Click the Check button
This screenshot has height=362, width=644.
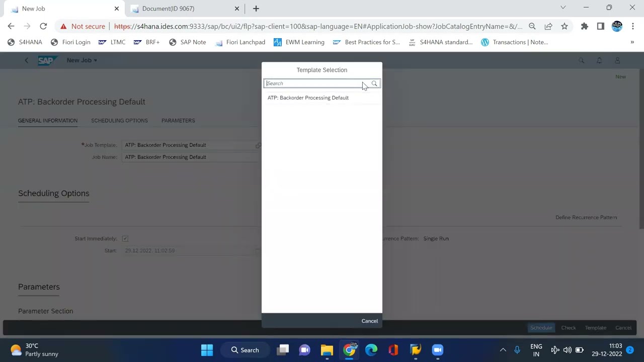point(569,328)
